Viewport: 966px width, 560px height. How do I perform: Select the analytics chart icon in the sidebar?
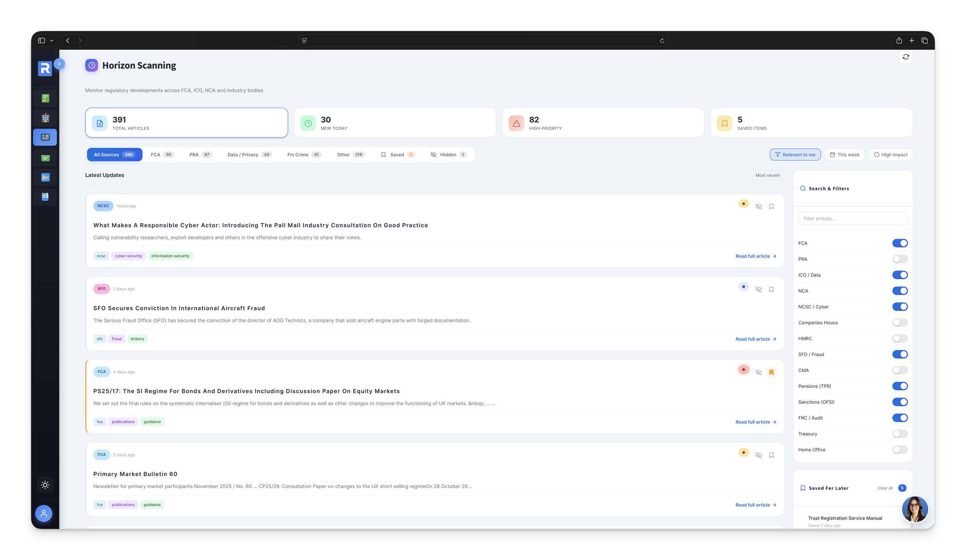(x=45, y=177)
